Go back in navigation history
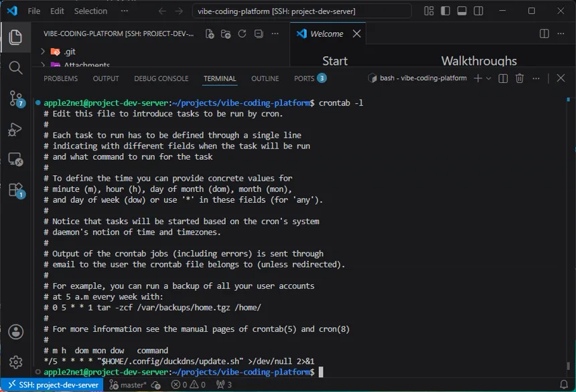 pos(162,11)
